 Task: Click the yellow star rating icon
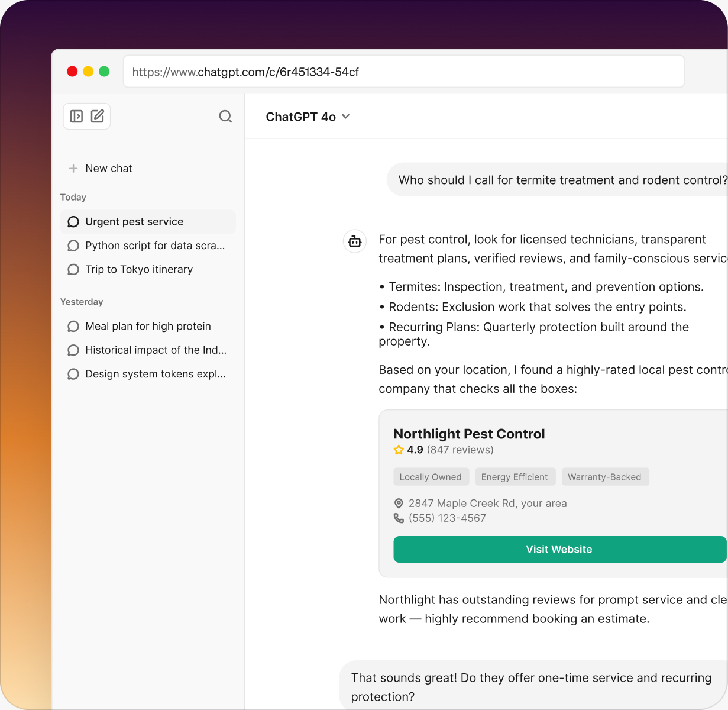coord(399,450)
